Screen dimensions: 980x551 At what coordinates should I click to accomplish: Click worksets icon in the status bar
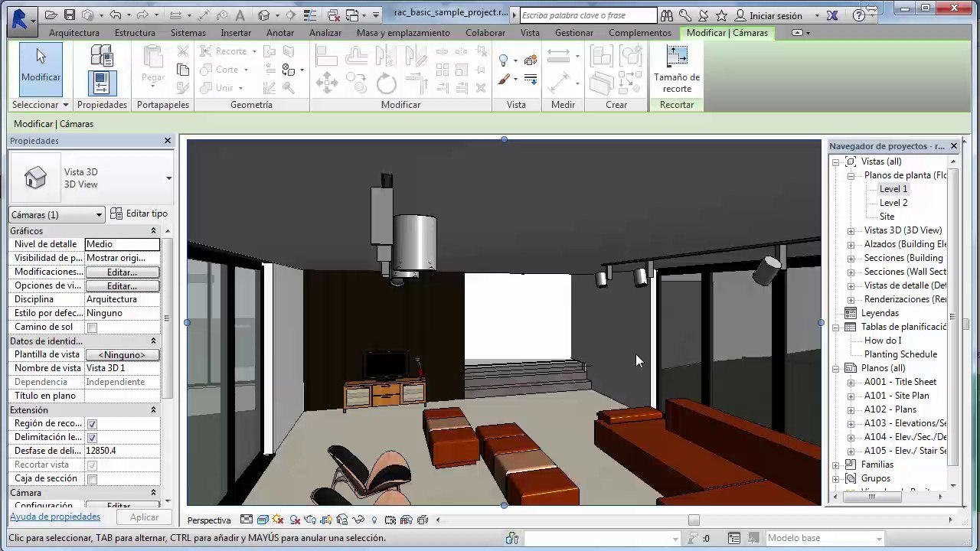coord(512,538)
